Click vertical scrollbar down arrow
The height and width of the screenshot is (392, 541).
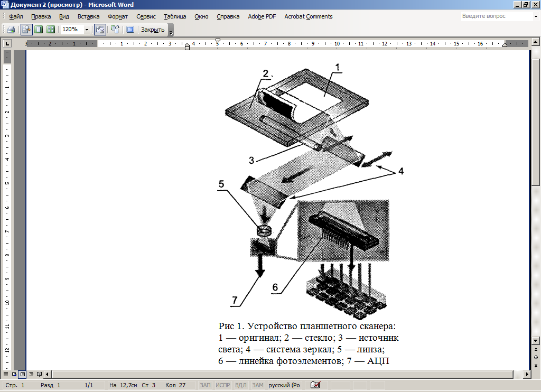tap(536, 341)
